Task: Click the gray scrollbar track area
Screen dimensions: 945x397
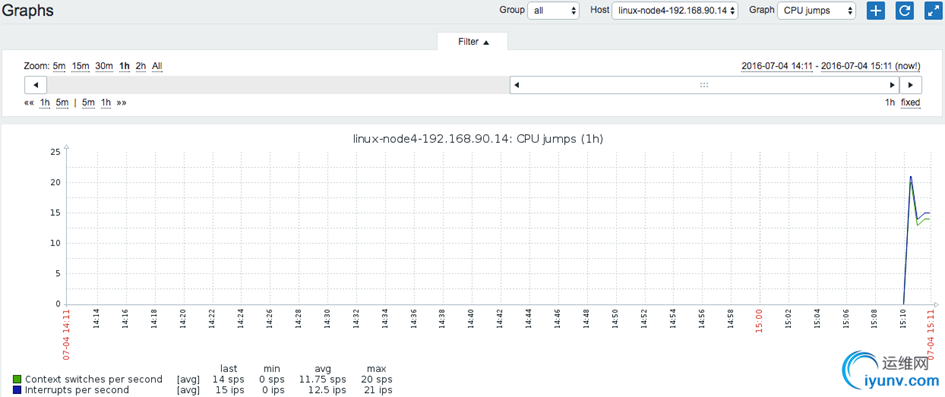Action: pos(278,85)
